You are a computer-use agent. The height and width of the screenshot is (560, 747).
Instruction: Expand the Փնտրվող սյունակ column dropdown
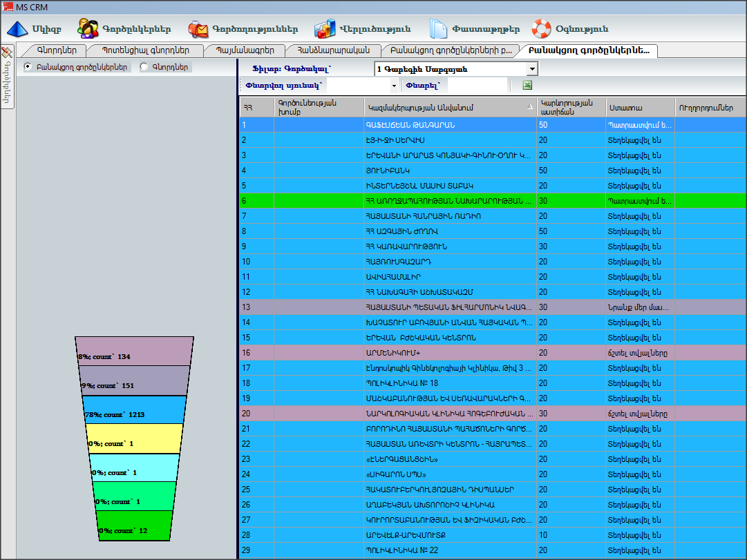click(394, 86)
